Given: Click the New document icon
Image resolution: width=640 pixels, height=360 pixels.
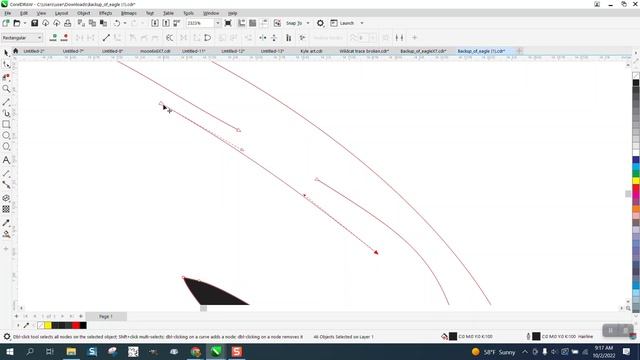Looking at the screenshot, I should [x=6, y=23].
